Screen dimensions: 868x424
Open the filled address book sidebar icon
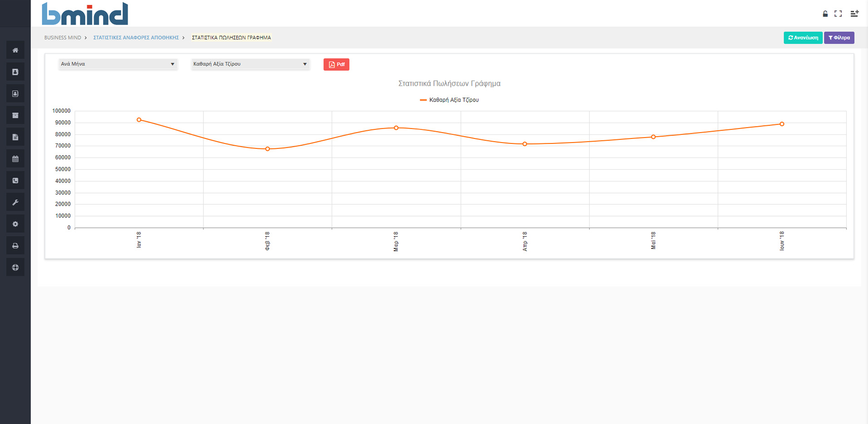click(x=15, y=72)
